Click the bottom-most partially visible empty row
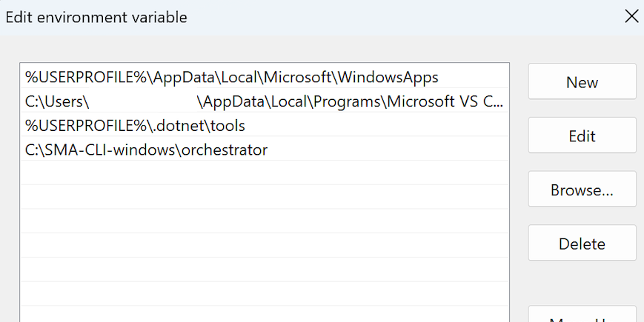 (x=265, y=314)
